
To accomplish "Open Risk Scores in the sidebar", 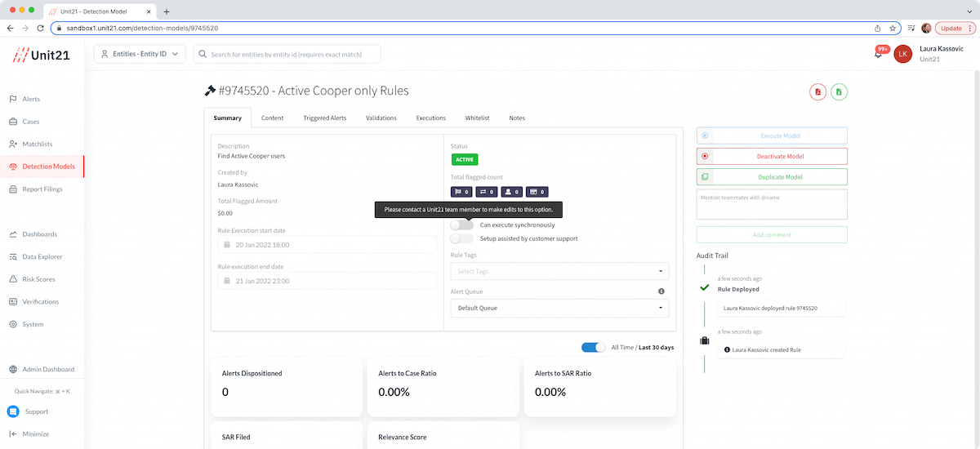I will tap(38, 279).
